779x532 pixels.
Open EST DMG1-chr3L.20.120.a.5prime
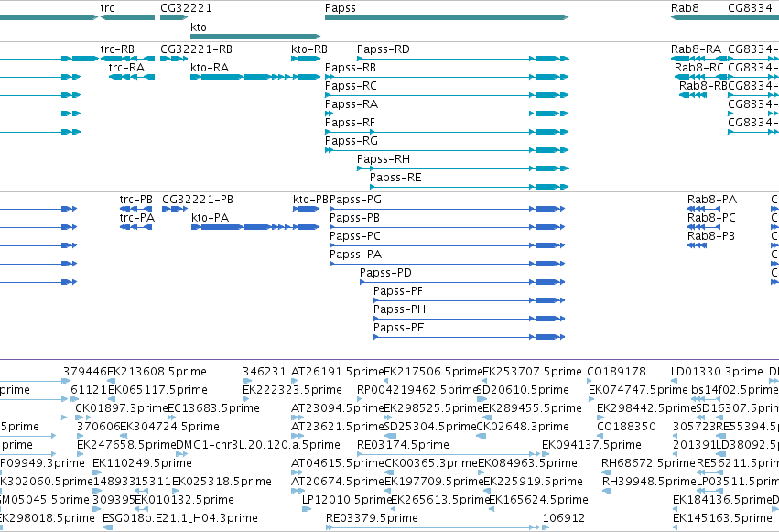pos(258,446)
